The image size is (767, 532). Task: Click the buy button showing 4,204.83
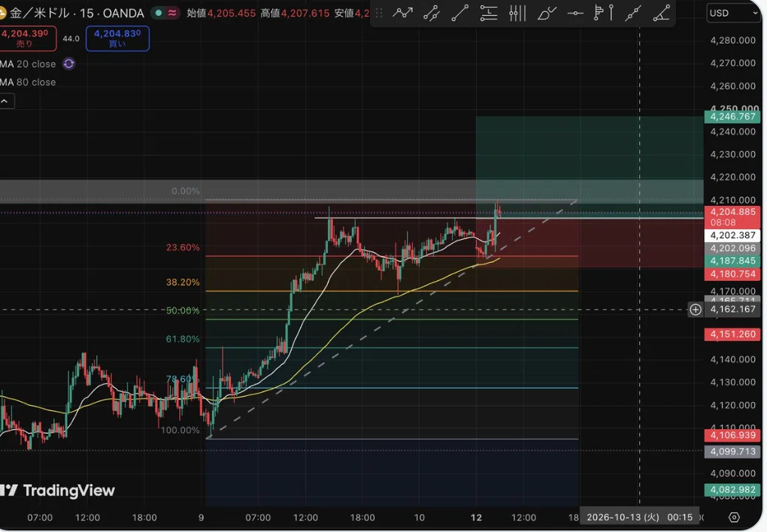[117, 38]
